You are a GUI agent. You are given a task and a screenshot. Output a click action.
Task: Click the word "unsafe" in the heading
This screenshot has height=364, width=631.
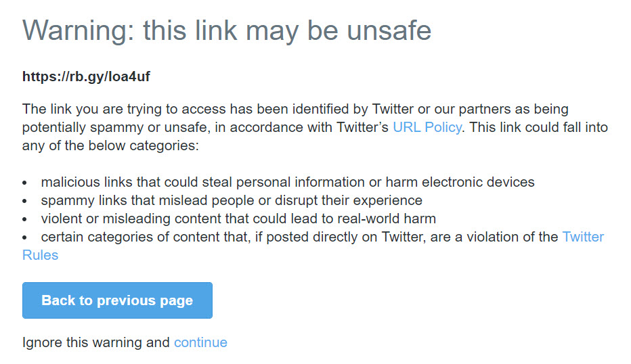tap(389, 31)
